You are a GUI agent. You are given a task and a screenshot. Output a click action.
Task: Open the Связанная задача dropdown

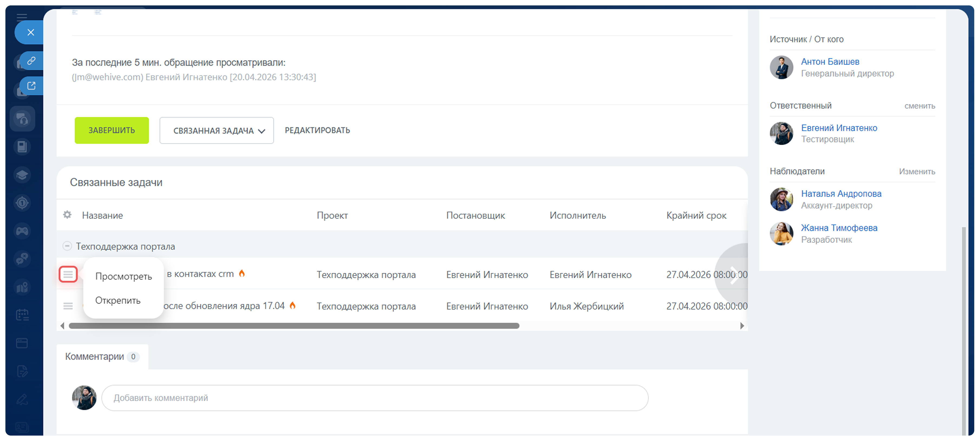[217, 131]
